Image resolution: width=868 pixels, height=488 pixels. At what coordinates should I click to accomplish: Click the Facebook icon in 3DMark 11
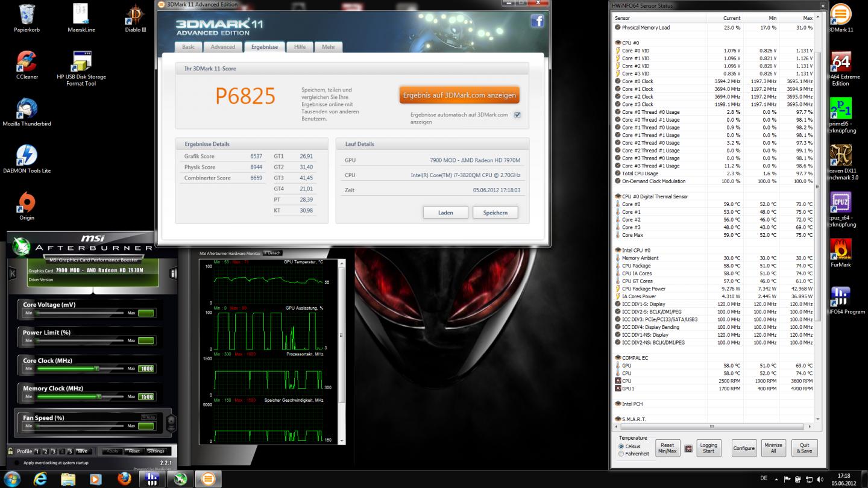pos(537,21)
